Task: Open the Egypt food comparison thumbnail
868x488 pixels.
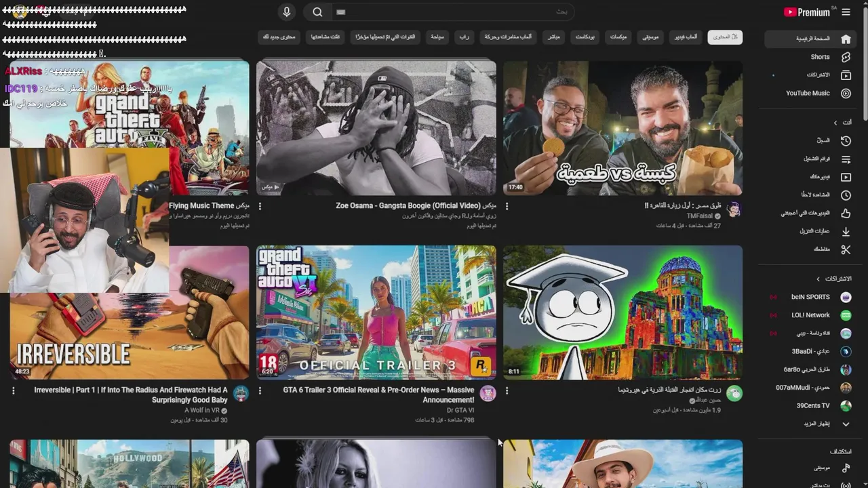Action: click(623, 128)
